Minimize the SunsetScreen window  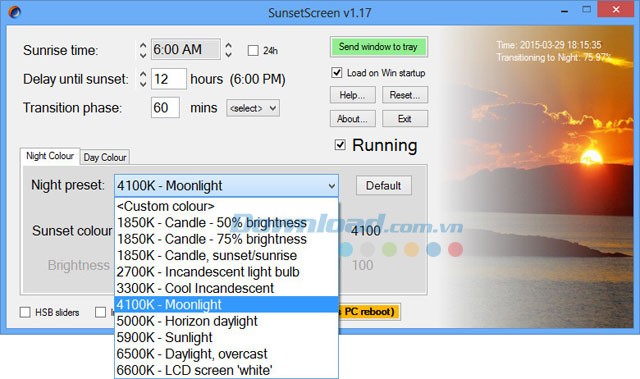(x=565, y=11)
